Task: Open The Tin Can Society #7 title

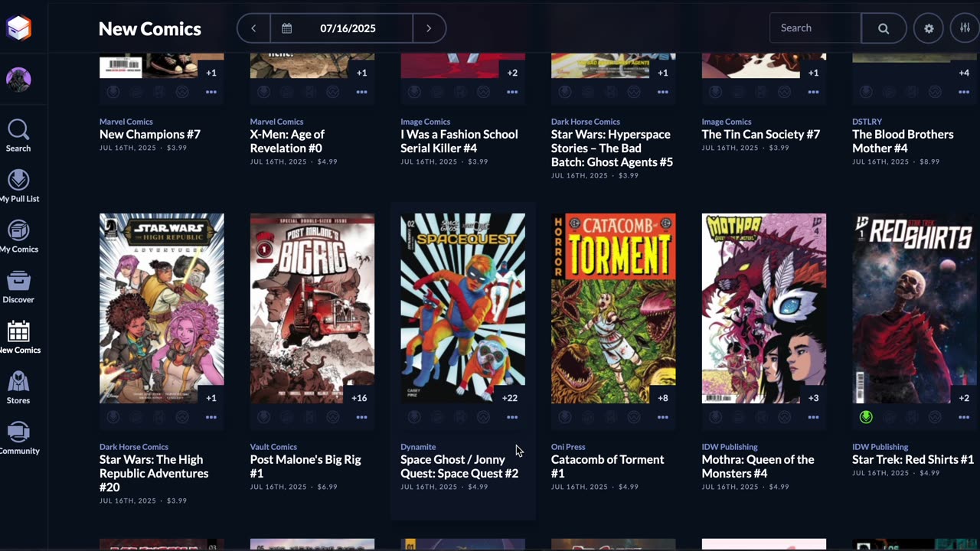Action: click(x=761, y=135)
